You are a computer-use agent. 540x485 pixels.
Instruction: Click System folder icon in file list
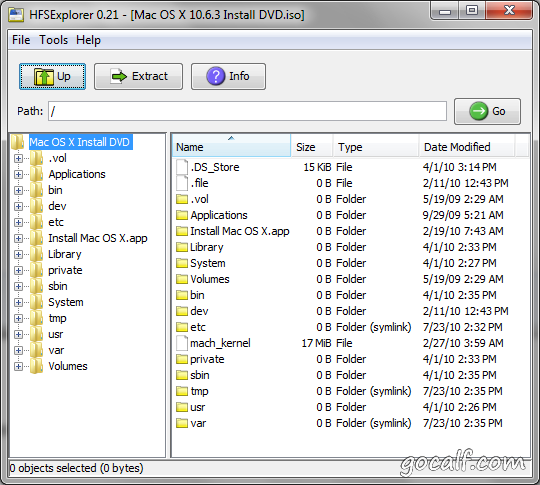click(x=182, y=264)
